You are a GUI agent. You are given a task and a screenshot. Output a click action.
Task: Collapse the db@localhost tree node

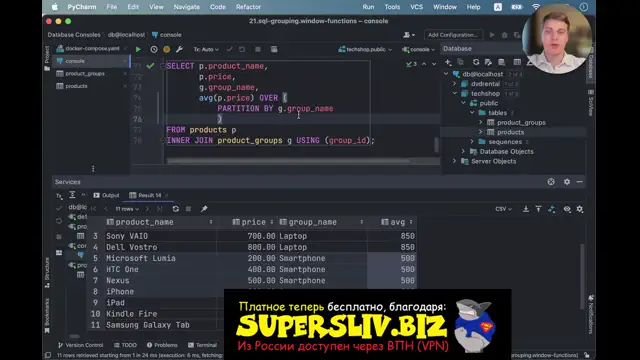click(x=446, y=74)
